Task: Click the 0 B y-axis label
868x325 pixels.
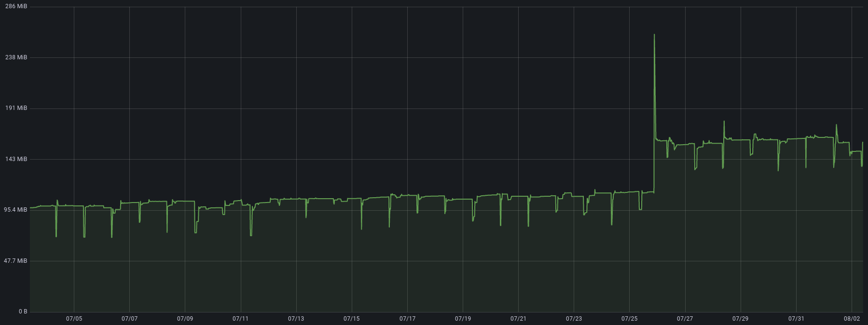Action: (x=23, y=311)
